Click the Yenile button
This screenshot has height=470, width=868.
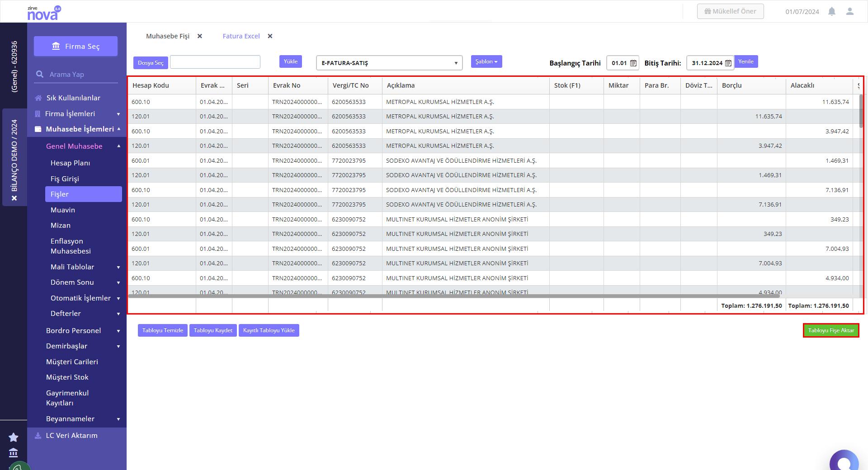746,61
